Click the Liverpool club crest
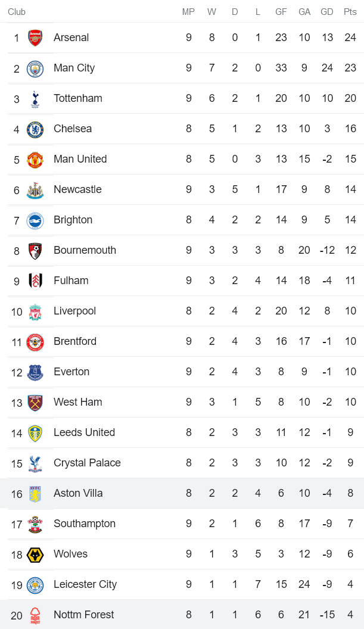 (35, 312)
